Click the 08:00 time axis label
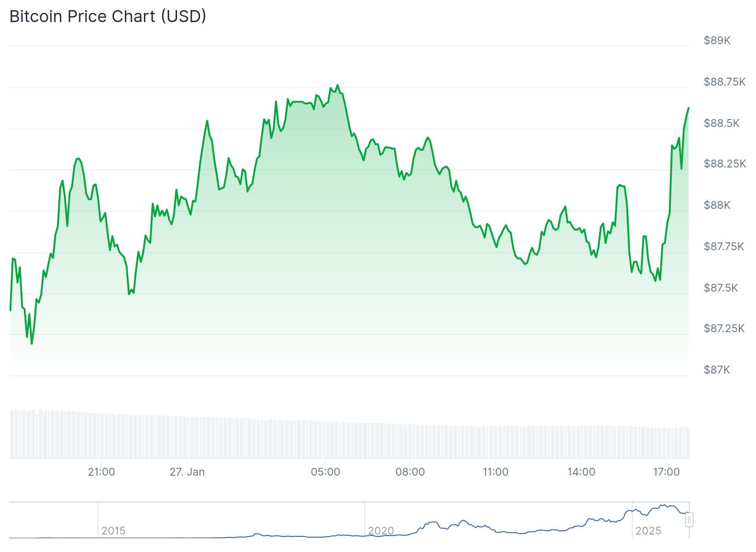The height and width of the screenshot is (552, 756). click(410, 472)
